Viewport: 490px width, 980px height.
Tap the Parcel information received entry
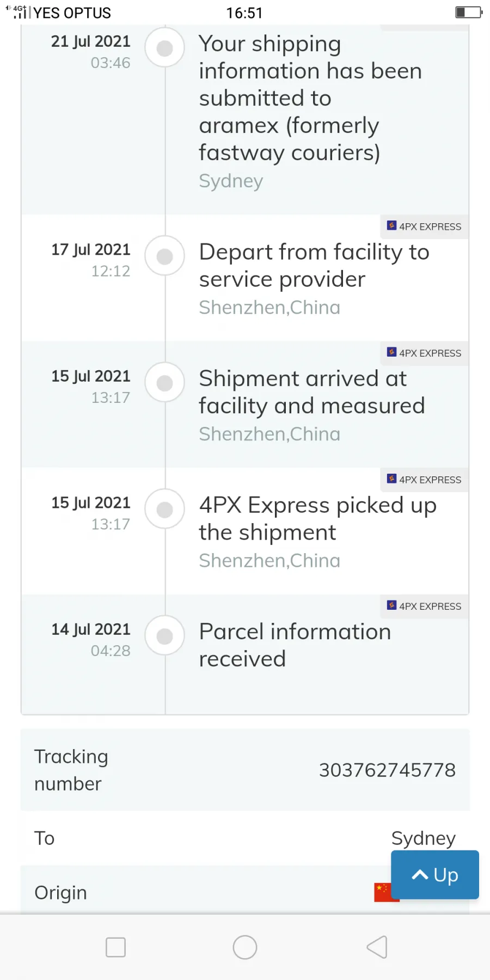(295, 645)
